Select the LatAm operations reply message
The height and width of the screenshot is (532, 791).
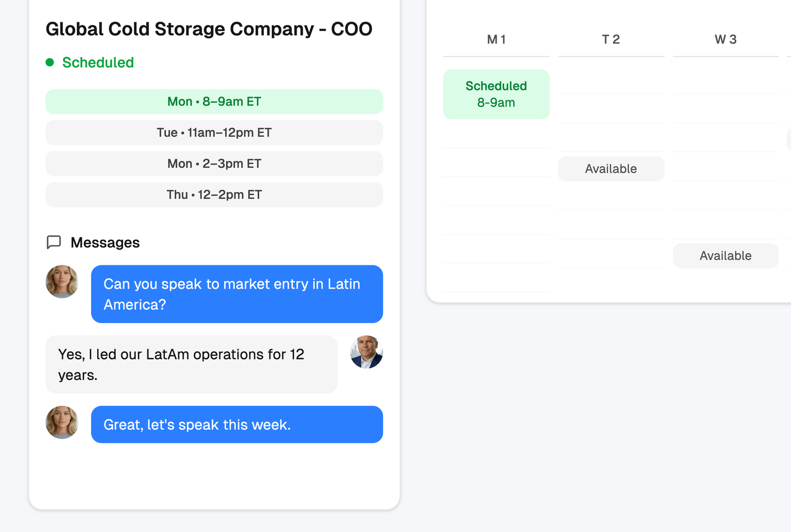pyautogui.click(x=192, y=364)
